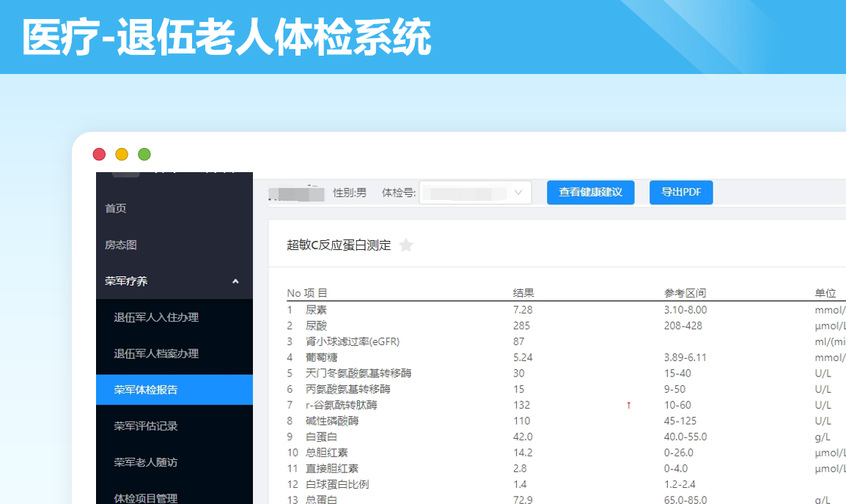Click reference range 208-428
The image size is (846, 504).
[x=683, y=325]
